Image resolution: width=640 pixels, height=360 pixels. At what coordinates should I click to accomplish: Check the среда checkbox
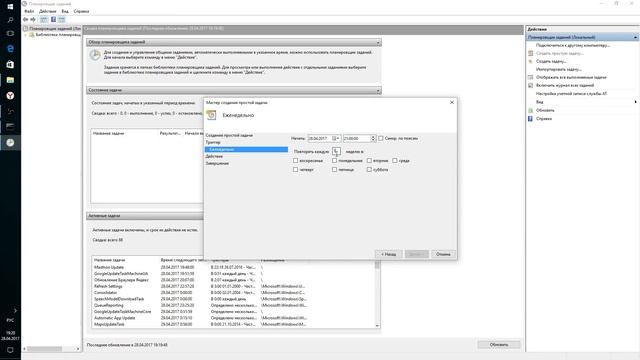(x=395, y=160)
